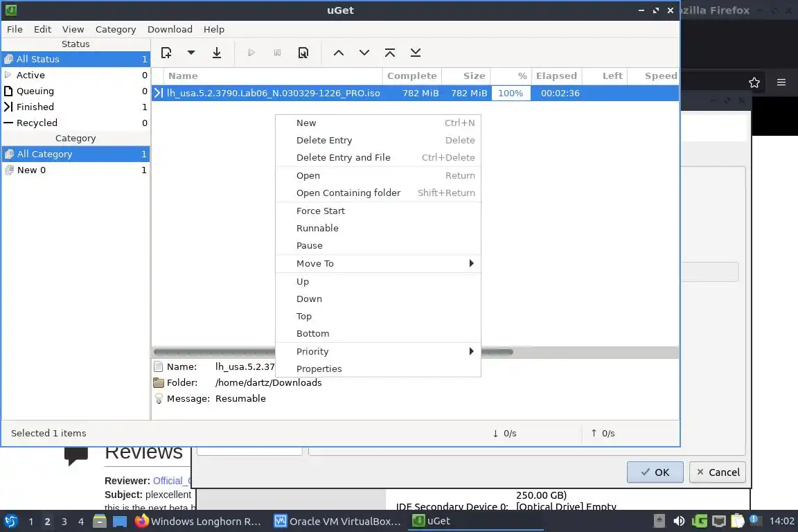Click the Move Down toolbar arrow

[364, 53]
